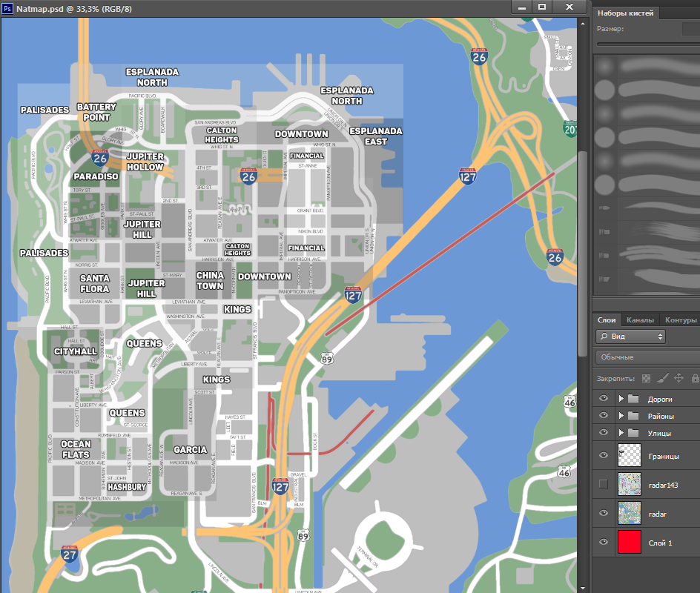
Task: Expand the Улицы group triangle
Action: click(x=621, y=432)
